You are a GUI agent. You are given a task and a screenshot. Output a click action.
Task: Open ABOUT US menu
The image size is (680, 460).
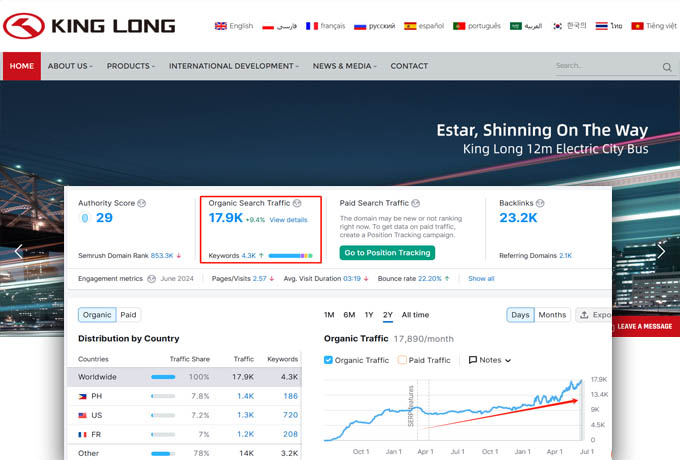point(70,66)
